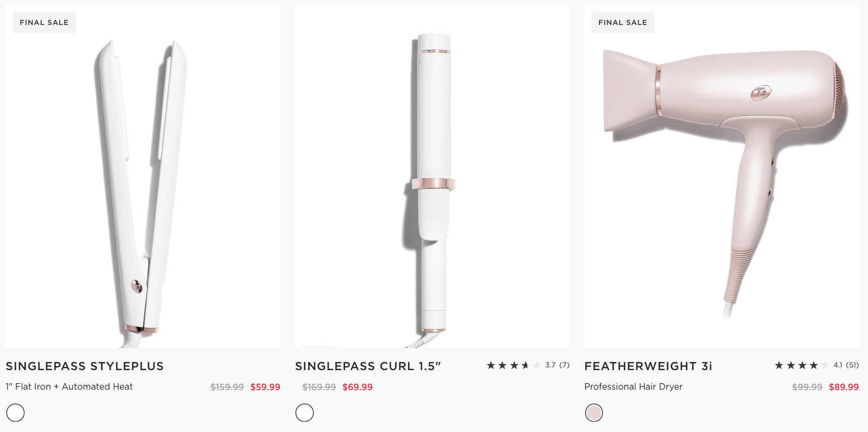Viewport: 868px width, 432px height.
Task: Click the 3.7 (7) review count
Action: [557, 365]
